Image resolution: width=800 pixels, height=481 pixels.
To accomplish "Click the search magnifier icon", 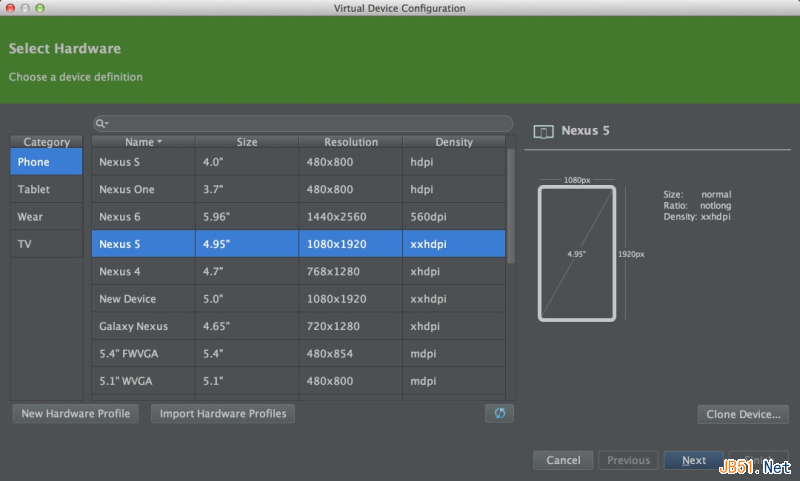I will tap(101, 123).
